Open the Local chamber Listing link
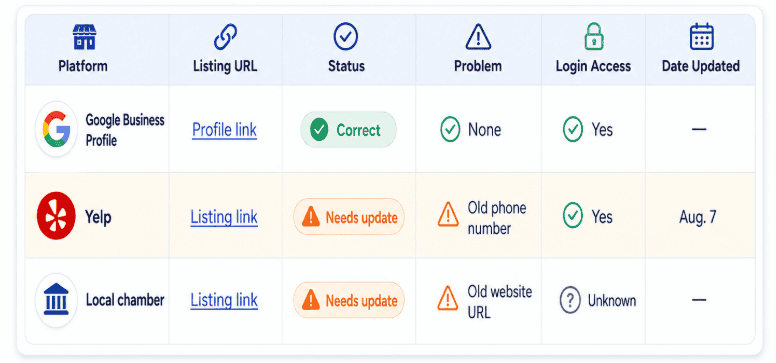 (x=224, y=300)
